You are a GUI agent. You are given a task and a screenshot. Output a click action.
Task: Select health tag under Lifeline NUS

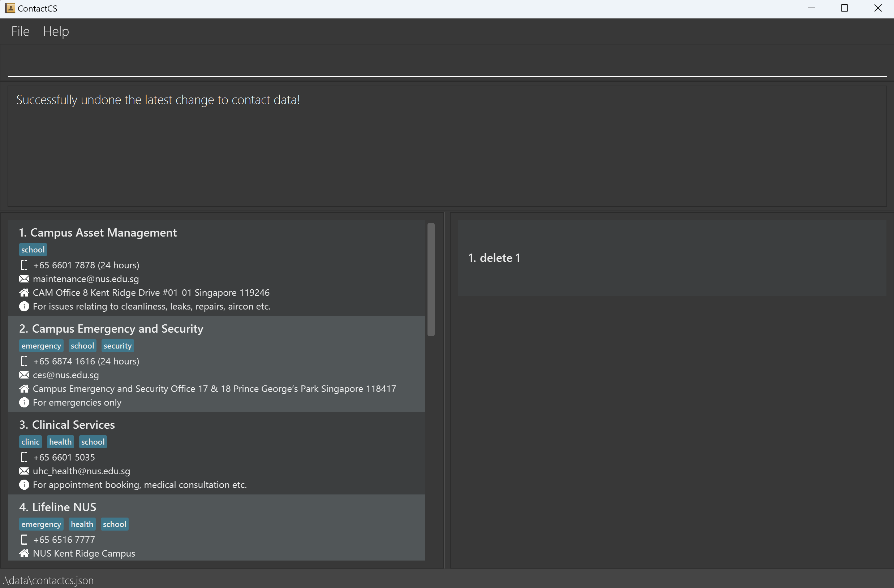[82, 524]
